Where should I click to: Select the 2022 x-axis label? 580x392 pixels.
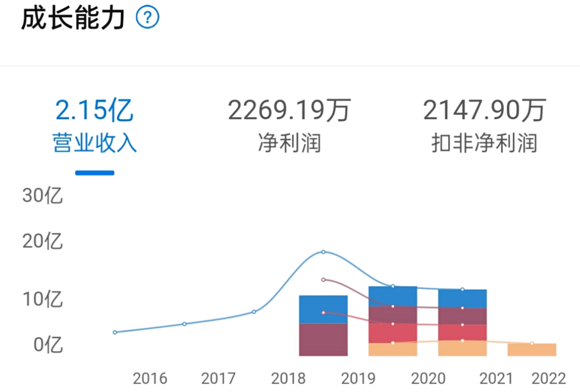coord(548,378)
